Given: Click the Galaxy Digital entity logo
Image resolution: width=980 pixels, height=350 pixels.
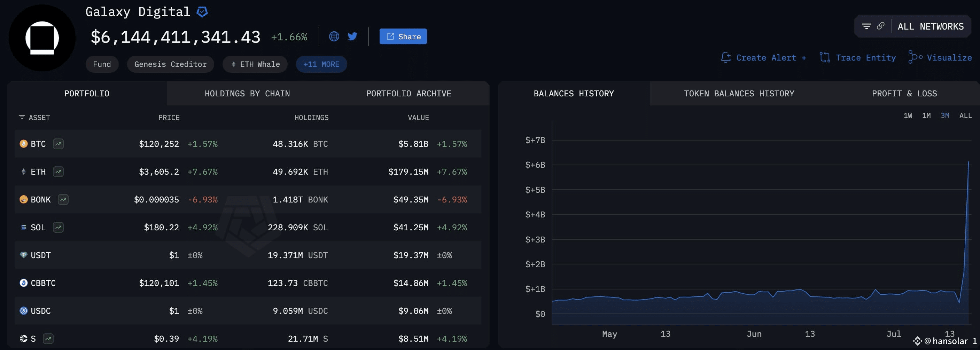Looking at the screenshot, I should [x=42, y=38].
